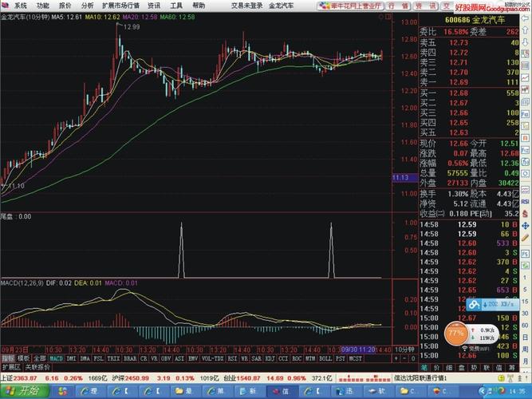The image size is (532, 399).
Task: Click the Windows 开始 start button
Action: pos(25,391)
